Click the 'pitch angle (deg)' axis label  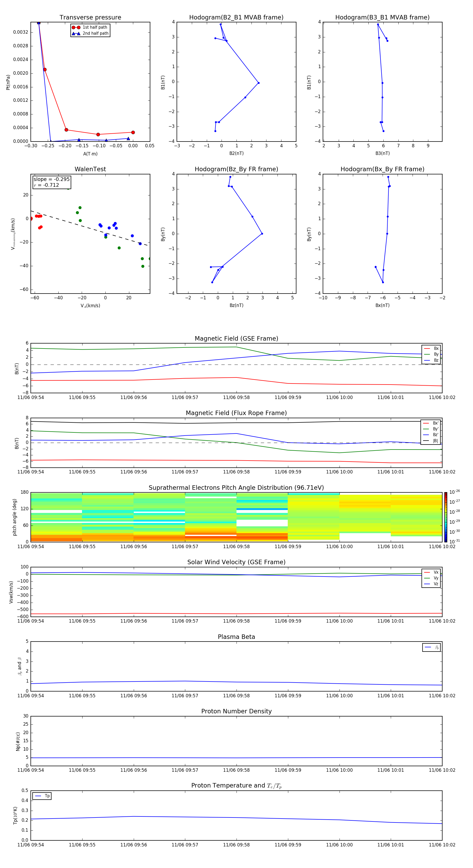(x=14, y=517)
